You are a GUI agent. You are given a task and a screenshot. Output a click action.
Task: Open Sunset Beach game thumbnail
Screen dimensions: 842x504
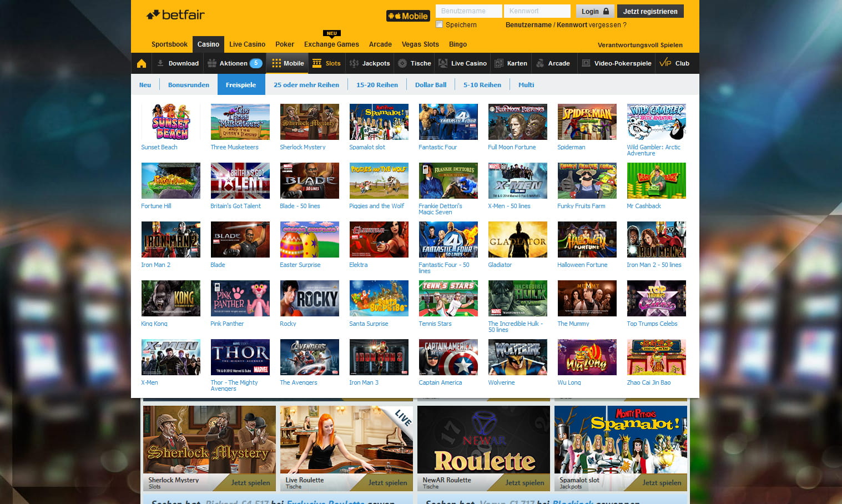pos(171,122)
